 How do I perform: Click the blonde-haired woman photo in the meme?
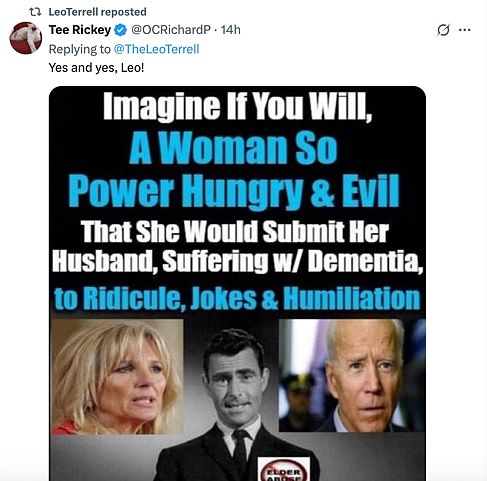[117, 377]
